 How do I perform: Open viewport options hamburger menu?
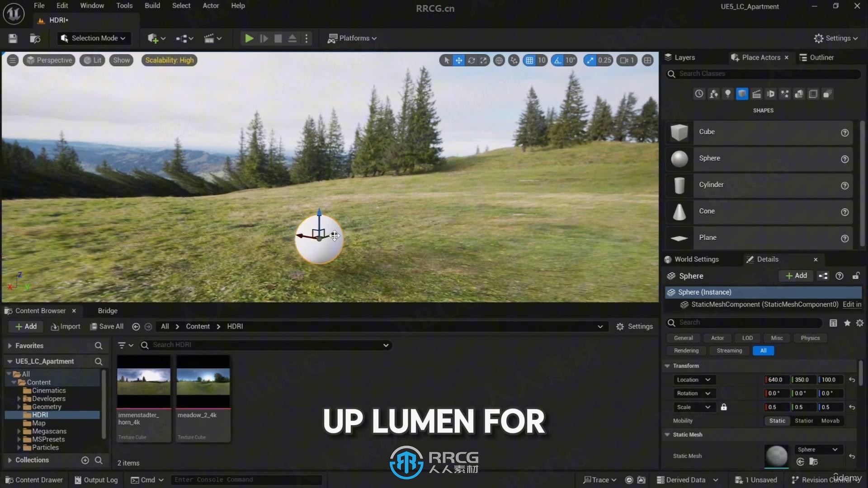coord(13,60)
